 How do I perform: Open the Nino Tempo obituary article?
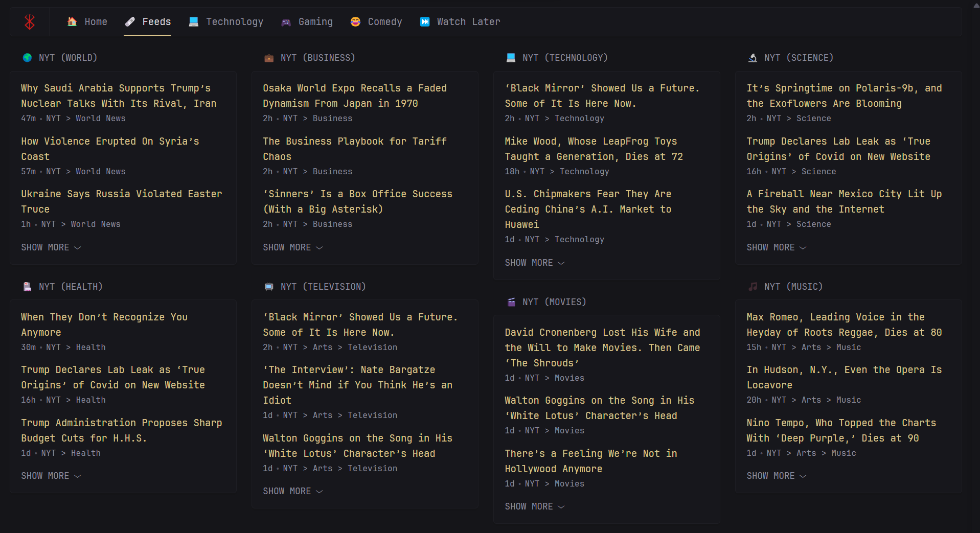coord(841,430)
